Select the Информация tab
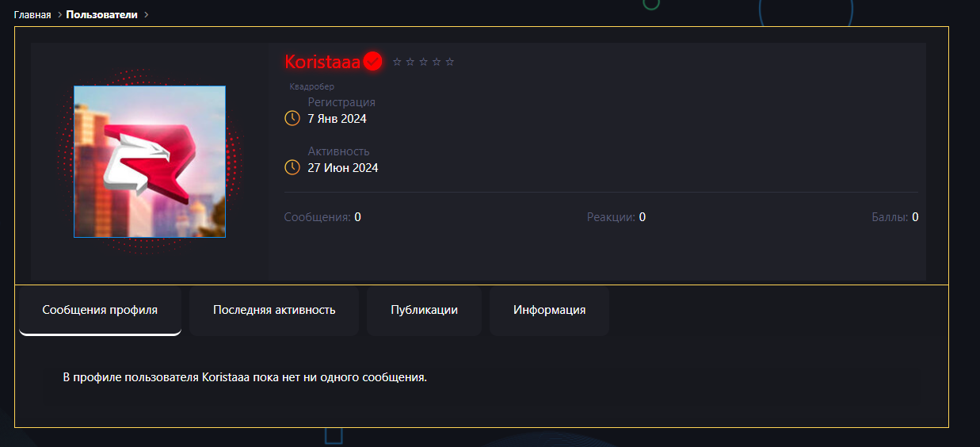 click(x=549, y=310)
